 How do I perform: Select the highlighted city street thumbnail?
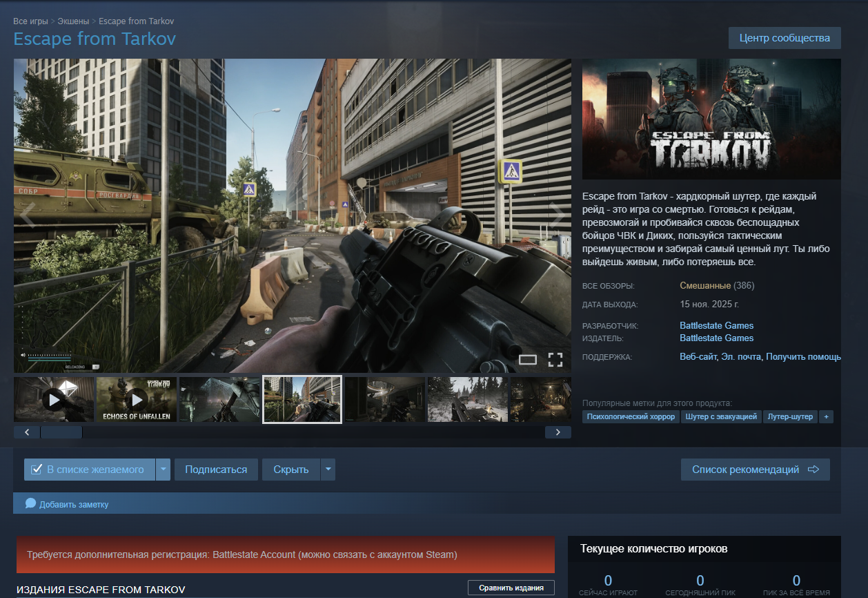(302, 399)
